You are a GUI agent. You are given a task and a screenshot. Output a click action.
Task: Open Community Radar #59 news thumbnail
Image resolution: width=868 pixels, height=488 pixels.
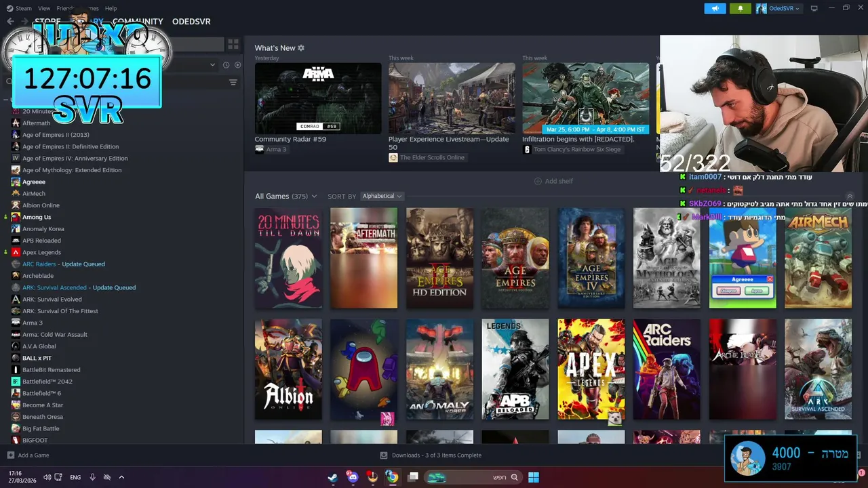point(318,98)
